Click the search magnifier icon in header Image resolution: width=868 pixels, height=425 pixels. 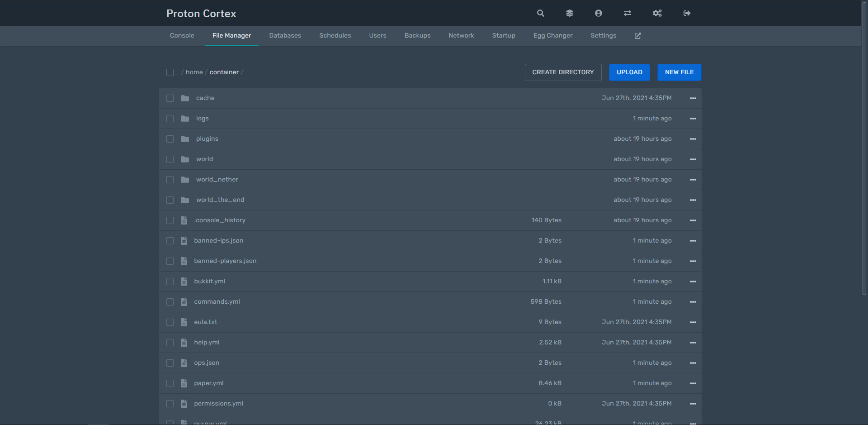click(540, 13)
